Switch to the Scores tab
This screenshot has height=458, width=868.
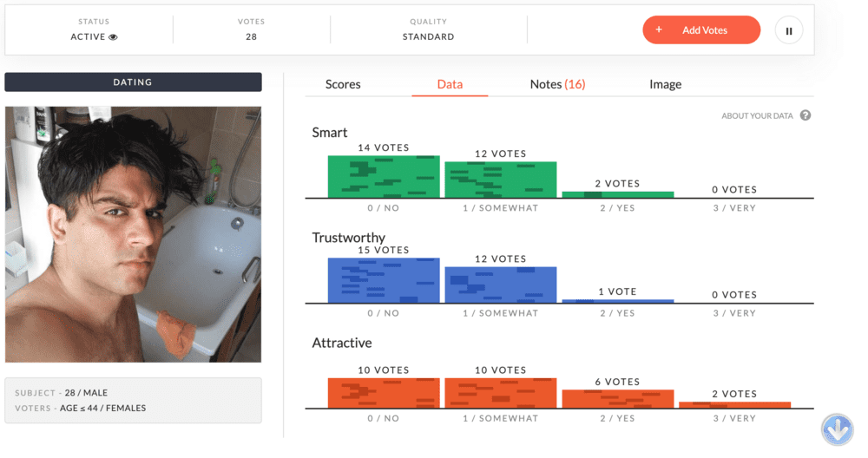point(343,85)
